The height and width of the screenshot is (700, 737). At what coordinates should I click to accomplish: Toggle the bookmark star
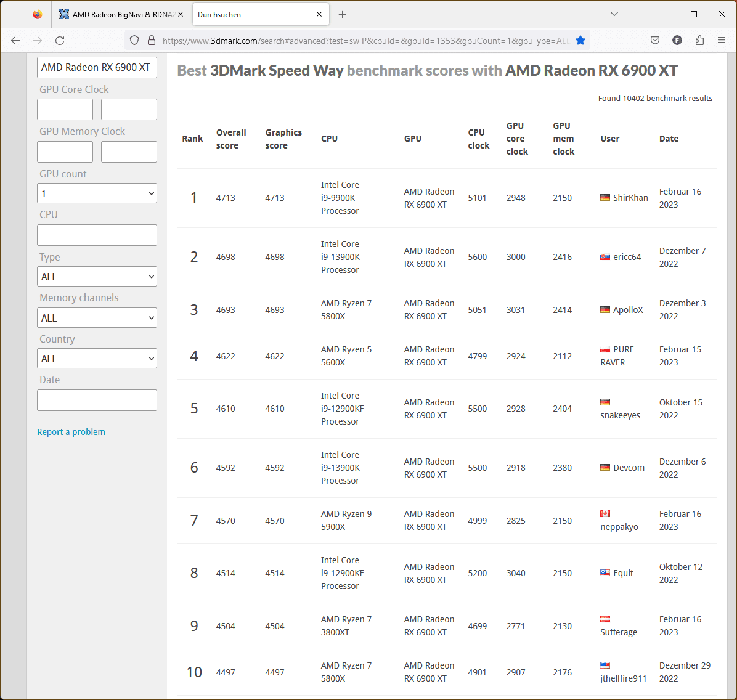(580, 41)
